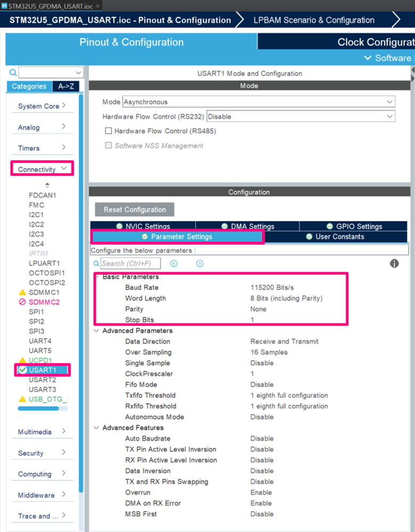The width and height of the screenshot is (415, 532).
Task: Click the UCPD1 warning icon
Action: pos(22,360)
